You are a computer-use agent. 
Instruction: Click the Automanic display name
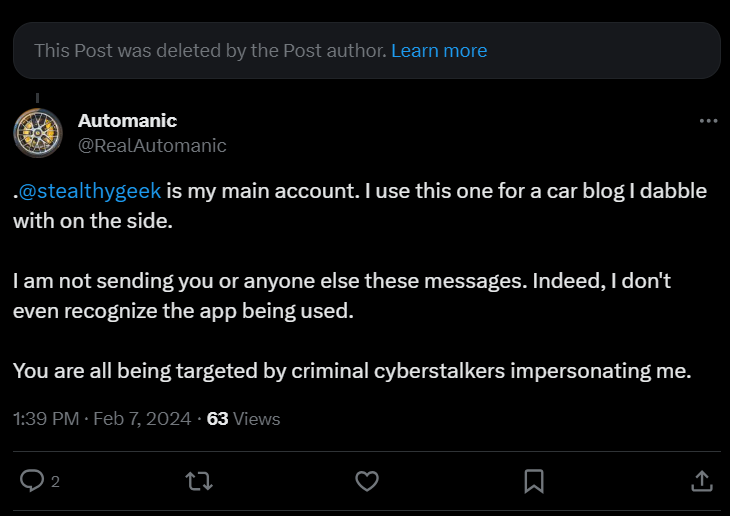coord(127,121)
